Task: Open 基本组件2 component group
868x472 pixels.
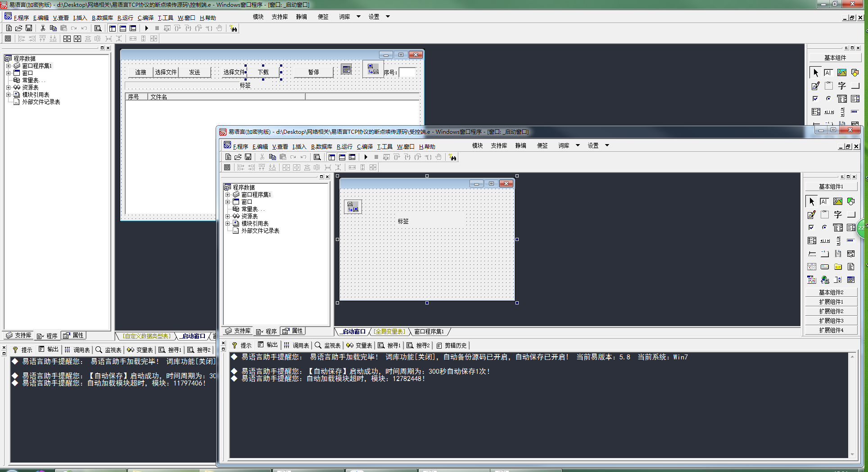Action: pos(831,292)
